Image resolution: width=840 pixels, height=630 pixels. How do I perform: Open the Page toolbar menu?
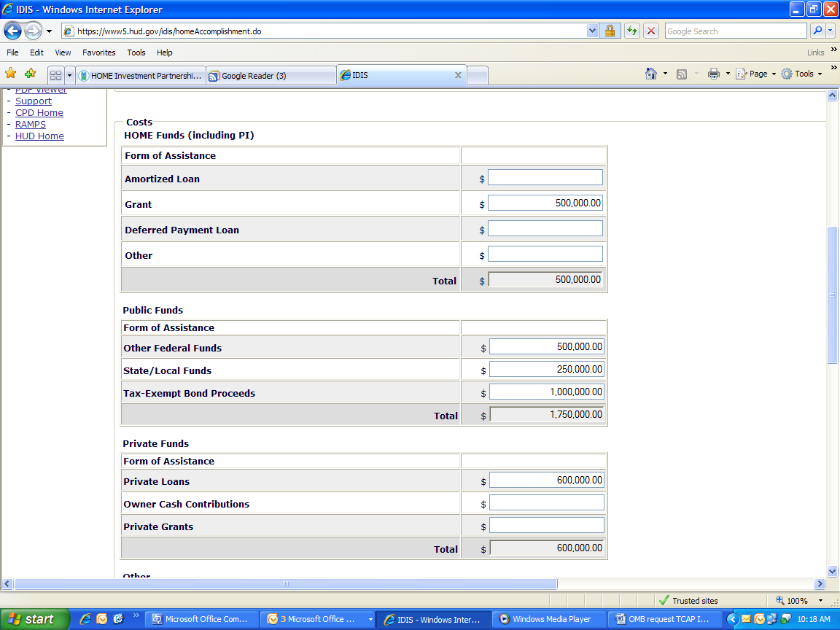[756, 74]
